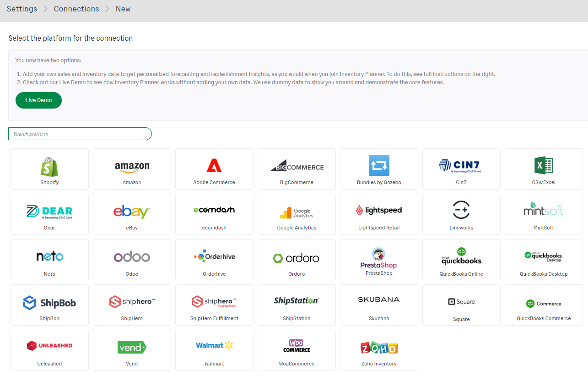Choose the Unleashed platform logo
The image size is (588, 376).
[49, 346]
